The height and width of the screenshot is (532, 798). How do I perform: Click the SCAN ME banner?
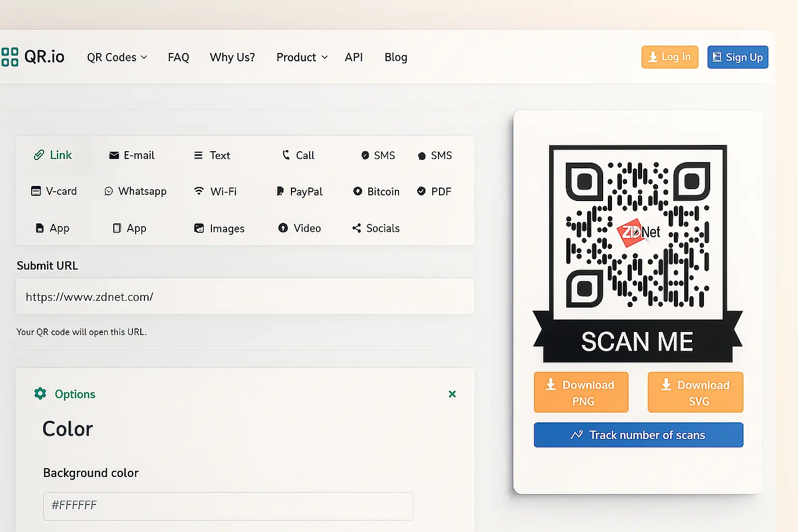coord(637,341)
